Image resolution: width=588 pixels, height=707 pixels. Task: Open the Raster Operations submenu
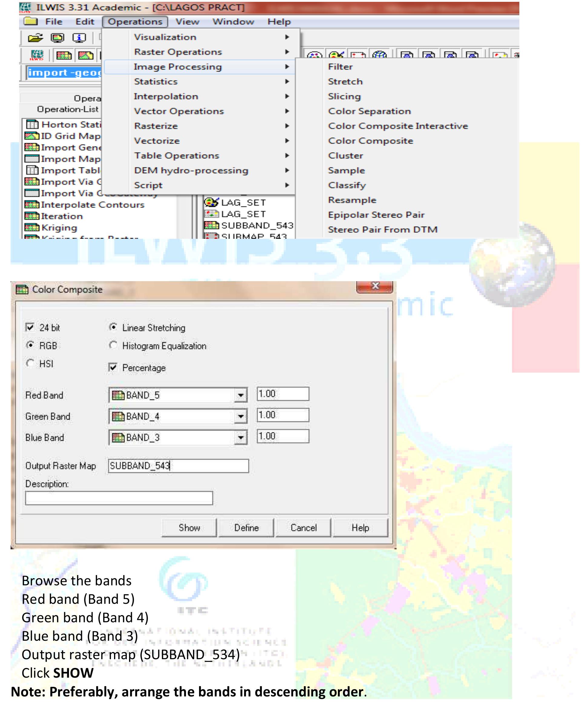point(178,52)
